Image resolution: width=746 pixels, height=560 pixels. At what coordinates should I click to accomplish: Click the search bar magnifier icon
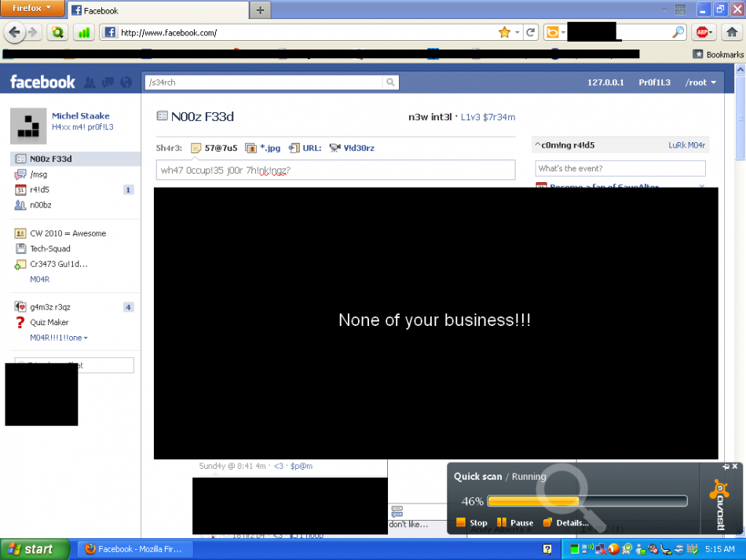[678, 32]
